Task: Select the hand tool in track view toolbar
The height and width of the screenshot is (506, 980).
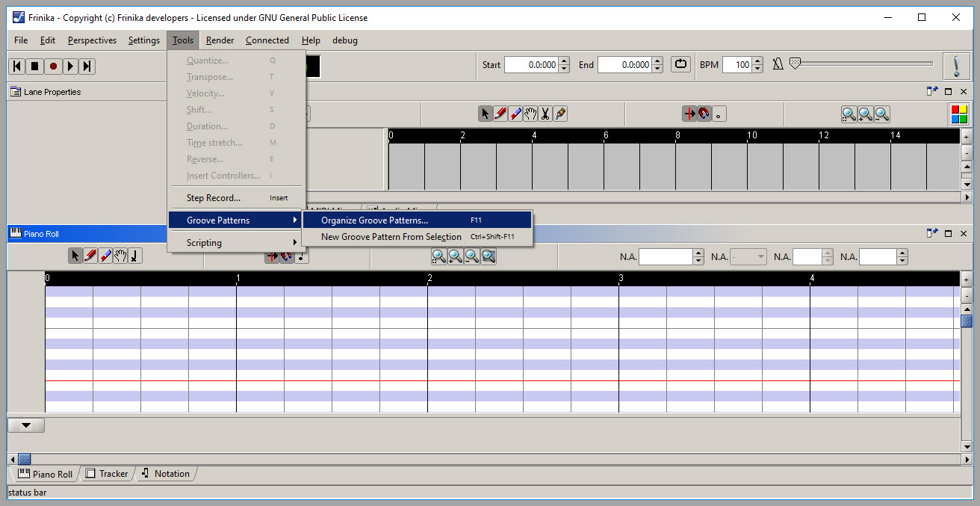Action: [x=530, y=114]
